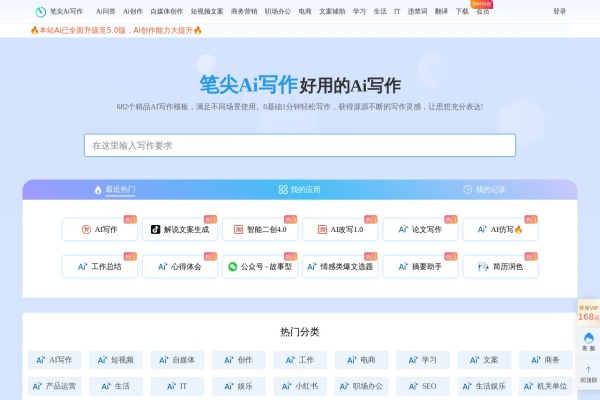The height and width of the screenshot is (400, 600).
Task: Switch to the 我的记录 tab
Action: [484, 189]
